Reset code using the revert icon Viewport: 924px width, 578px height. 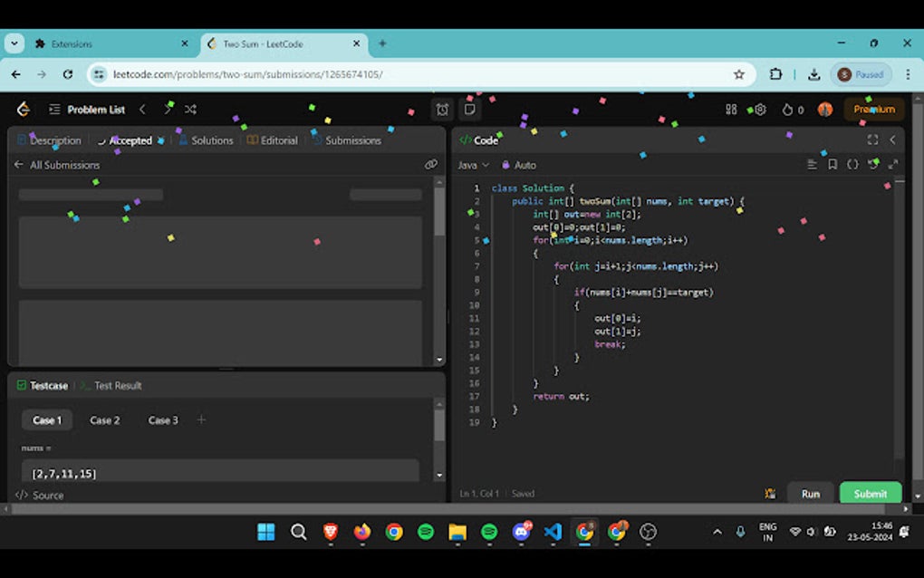[871, 165]
